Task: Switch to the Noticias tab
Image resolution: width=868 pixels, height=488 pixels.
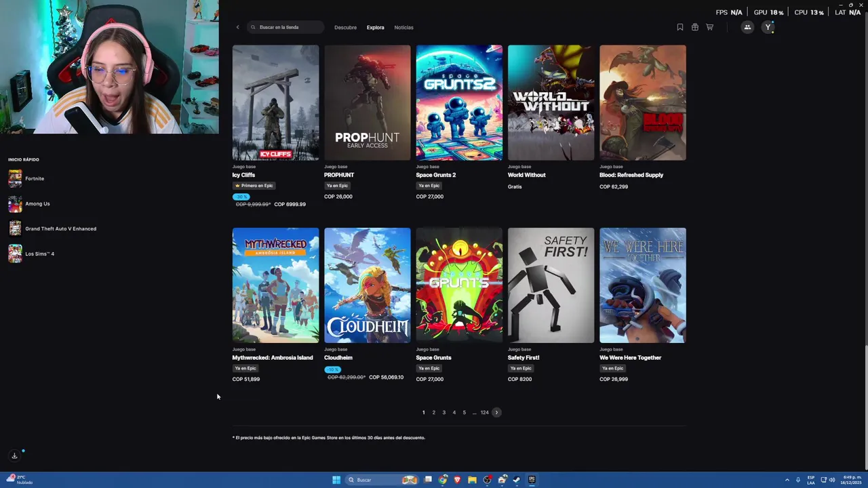Action: pos(403,27)
